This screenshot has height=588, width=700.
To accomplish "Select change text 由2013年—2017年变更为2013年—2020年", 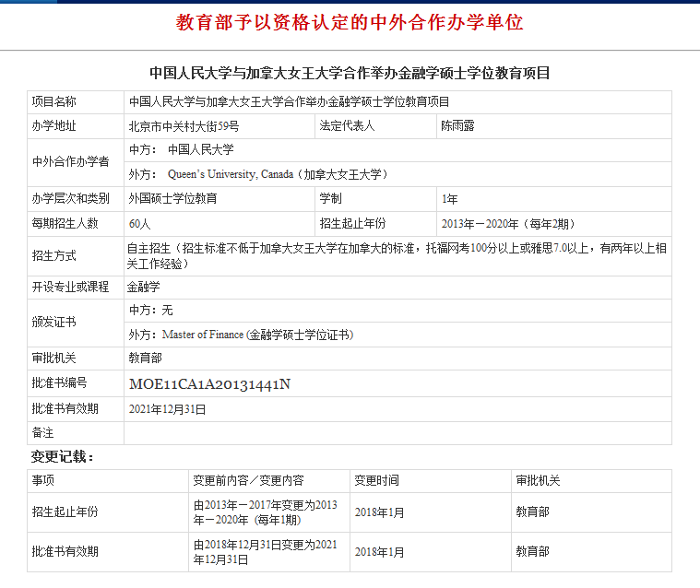I will [x=266, y=512].
